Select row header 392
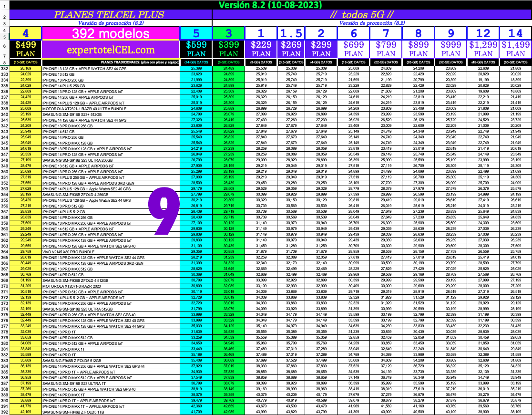Image resolution: width=532 pixels, height=415 pixels. 4,412
